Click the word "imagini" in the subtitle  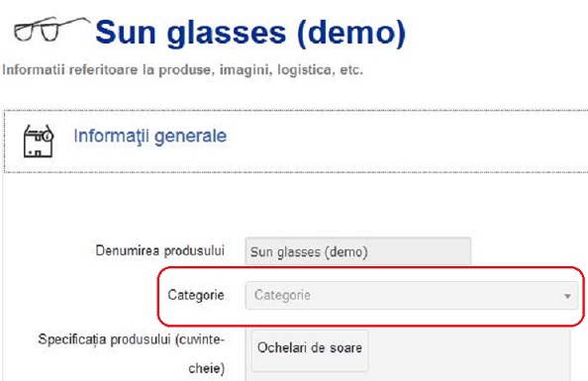pos(246,70)
